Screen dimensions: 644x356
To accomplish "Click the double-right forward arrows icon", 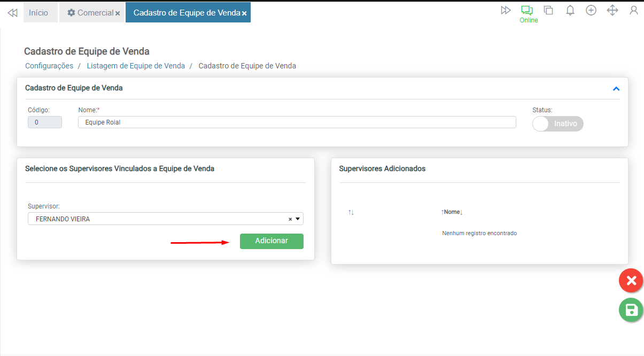I will click(506, 10).
